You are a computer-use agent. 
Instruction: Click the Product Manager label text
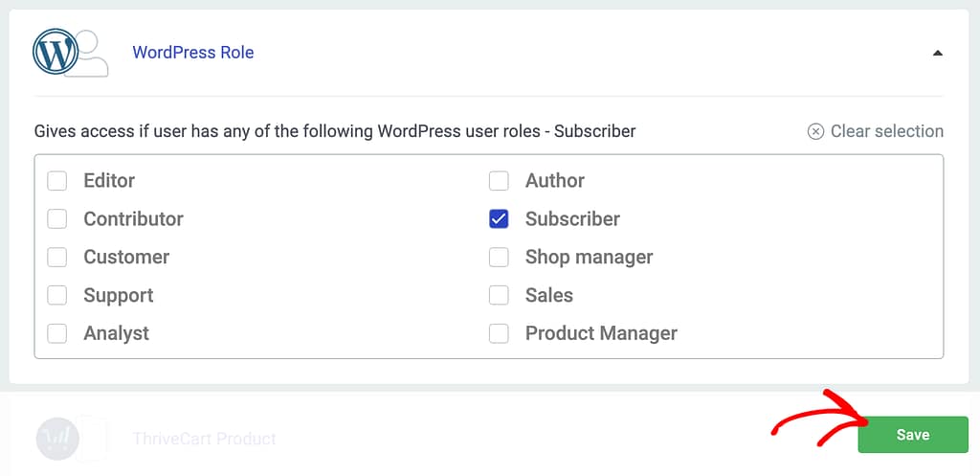click(x=601, y=333)
